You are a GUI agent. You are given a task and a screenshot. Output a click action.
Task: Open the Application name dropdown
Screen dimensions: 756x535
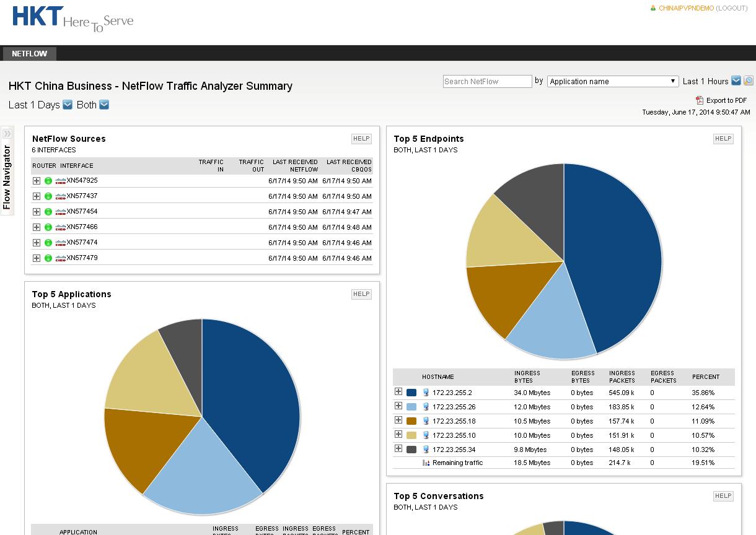613,81
